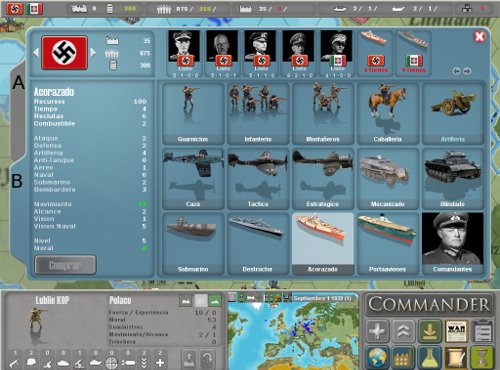Image resolution: width=500 pixels, height=370 pixels.
Task: Choose the Portaaviones carrier card
Action: click(388, 244)
